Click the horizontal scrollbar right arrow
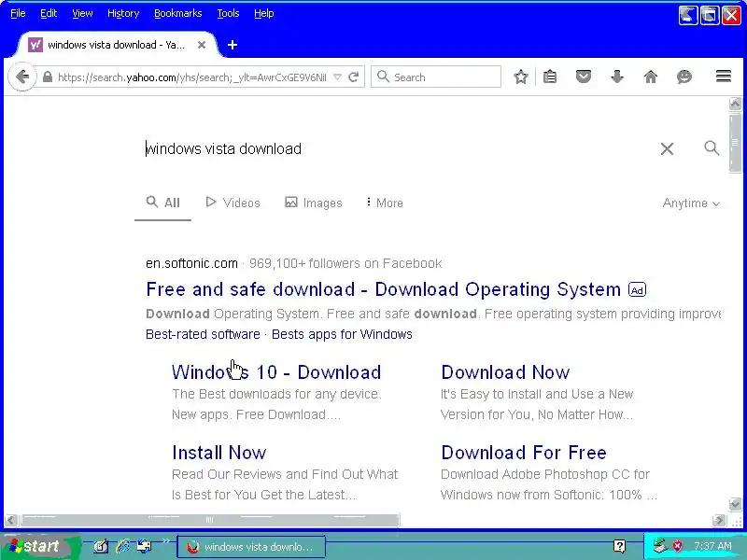 (x=719, y=520)
